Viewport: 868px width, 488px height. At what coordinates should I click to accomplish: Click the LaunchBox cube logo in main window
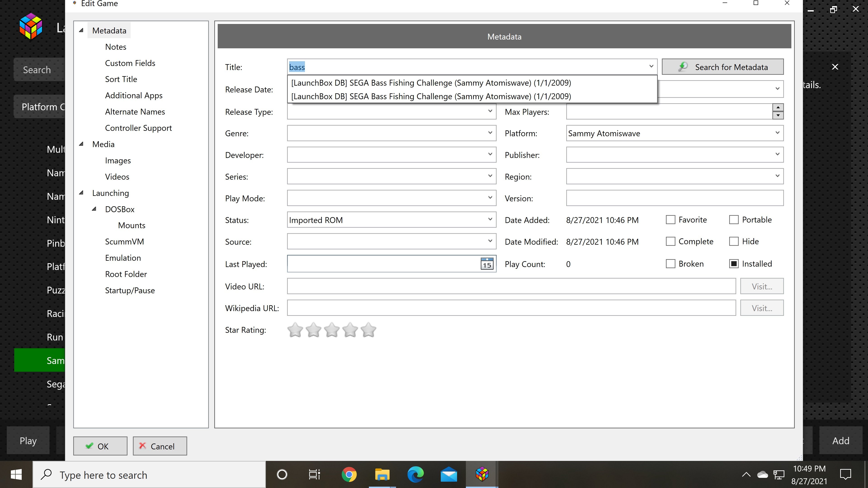(31, 26)
